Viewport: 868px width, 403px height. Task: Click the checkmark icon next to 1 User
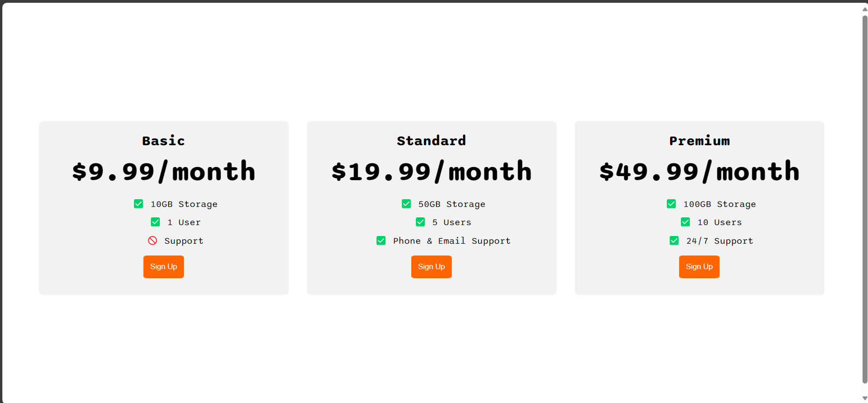155,222
